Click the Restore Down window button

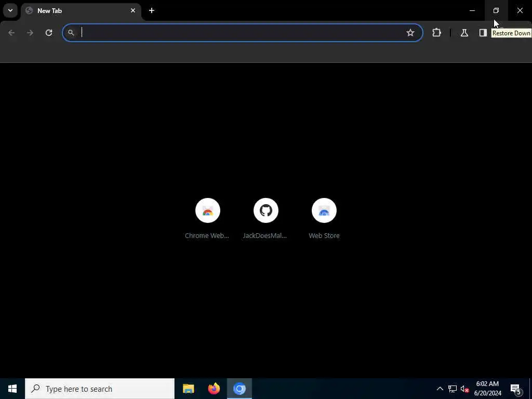click(x=496, y=10)
